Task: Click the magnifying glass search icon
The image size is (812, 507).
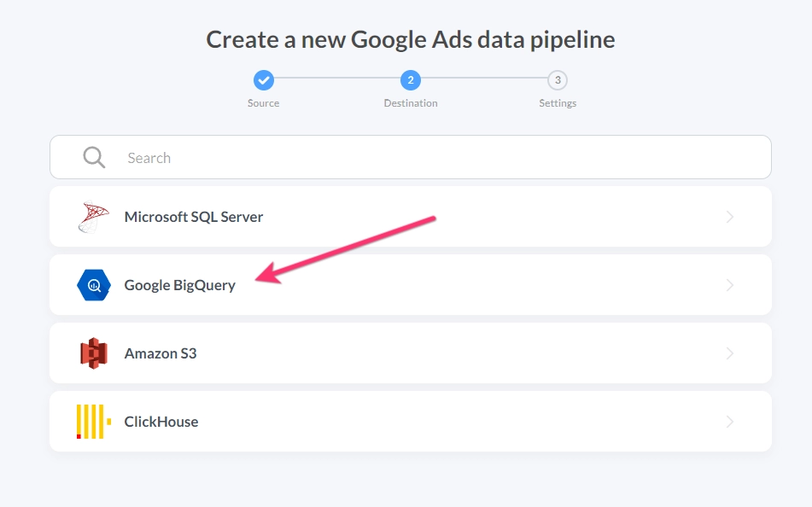Action: (94, 157)
